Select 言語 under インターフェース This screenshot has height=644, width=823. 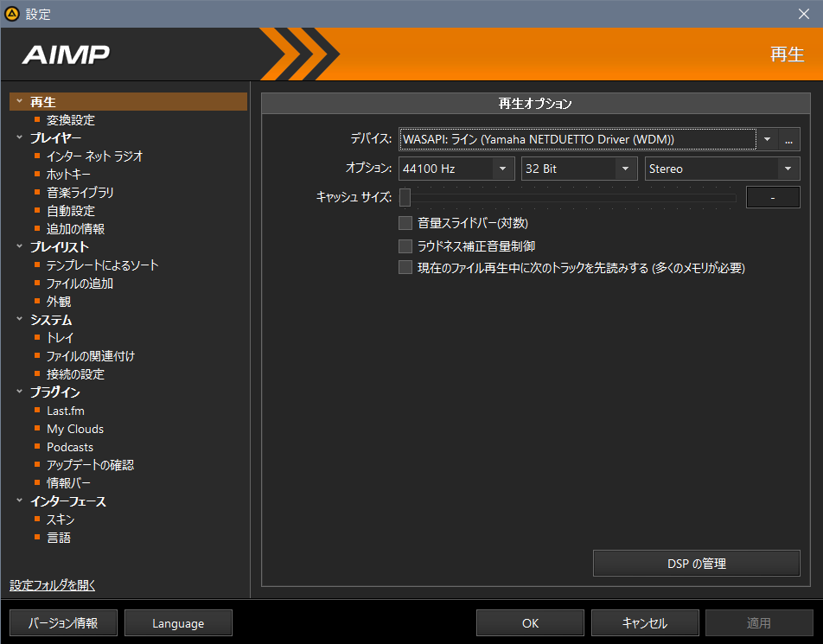click(59, 538)
